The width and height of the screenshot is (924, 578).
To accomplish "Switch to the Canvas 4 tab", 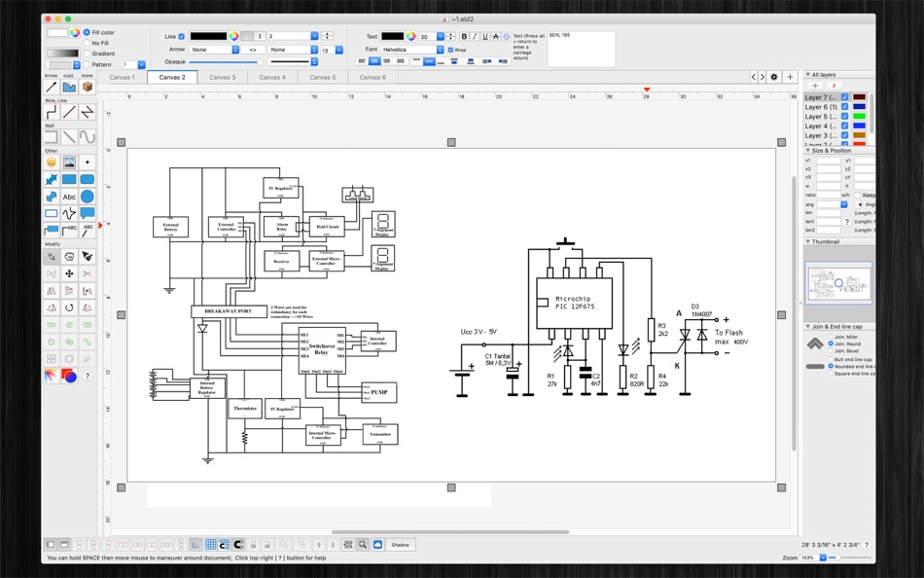I will 272,77.
